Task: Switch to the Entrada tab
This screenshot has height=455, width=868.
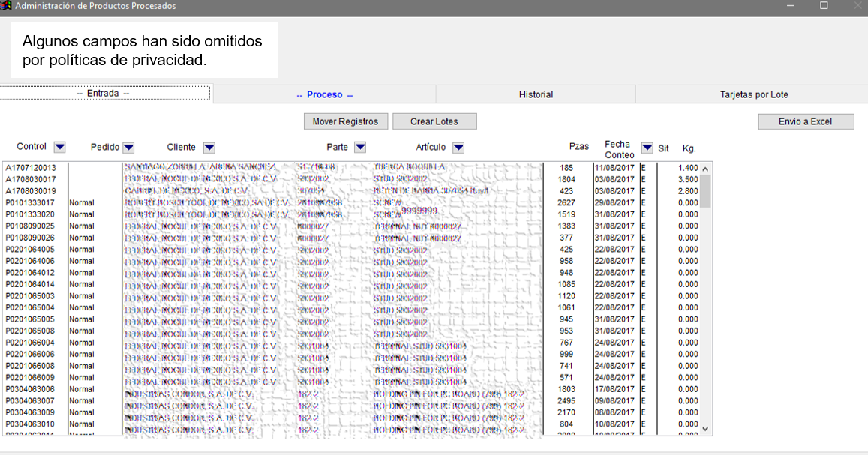Action: (104, 94)
